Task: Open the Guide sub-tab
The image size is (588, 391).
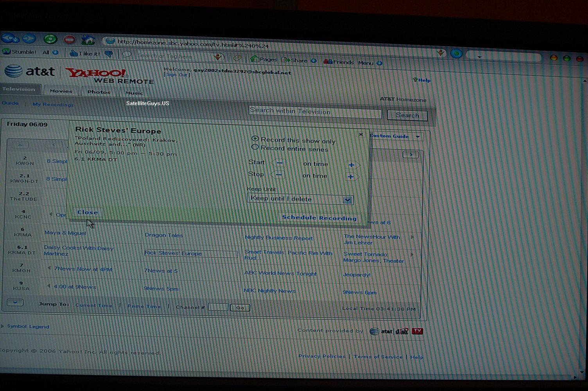Action: tap(10, 103)
